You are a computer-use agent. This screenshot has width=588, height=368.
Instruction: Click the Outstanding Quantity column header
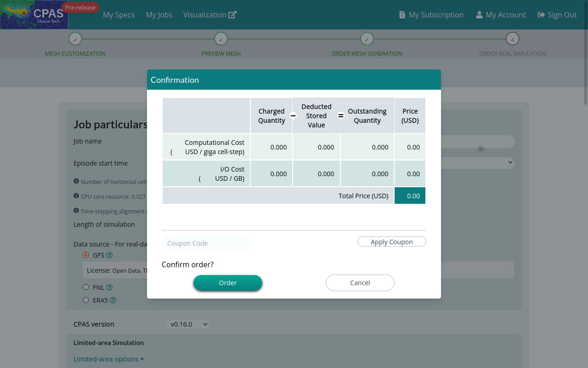point(367,116)
